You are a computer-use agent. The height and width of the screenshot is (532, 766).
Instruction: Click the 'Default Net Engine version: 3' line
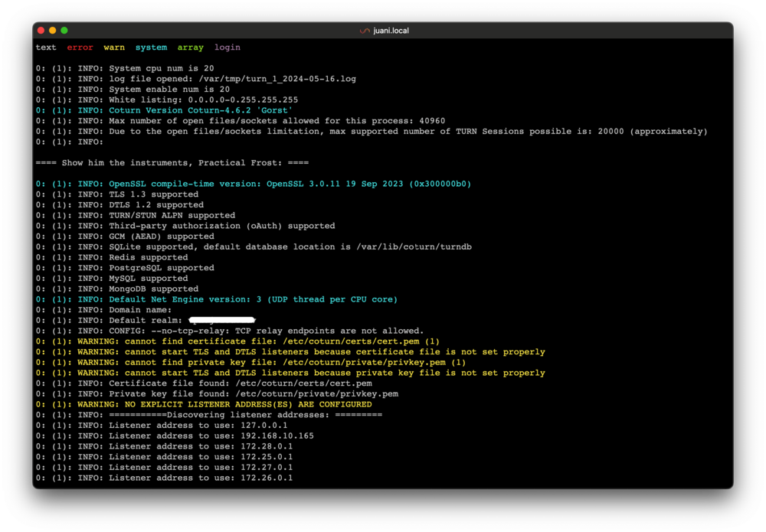(x=217, y=299)
